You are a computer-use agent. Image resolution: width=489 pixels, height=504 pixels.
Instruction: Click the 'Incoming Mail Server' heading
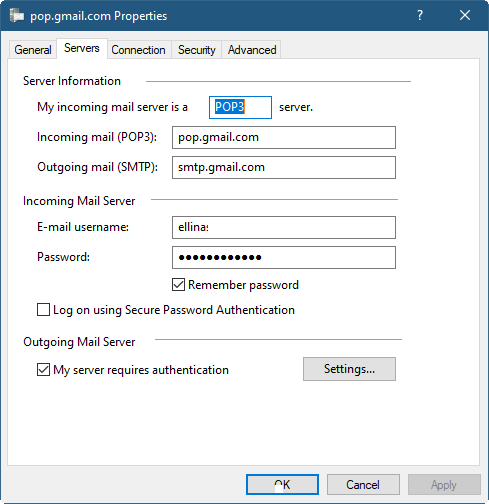click(x=79, y=201)
